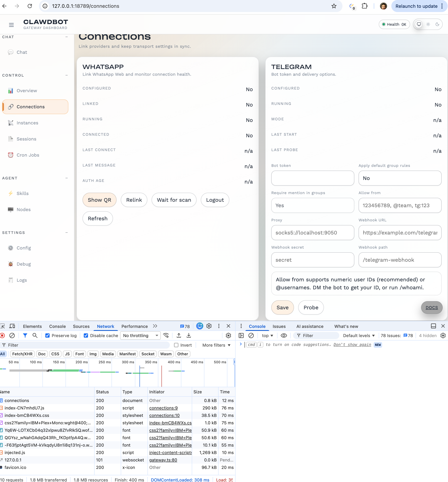Open DevTools settings gear icon
Viewport: 448px width, 482px height.
pos(209,326)
